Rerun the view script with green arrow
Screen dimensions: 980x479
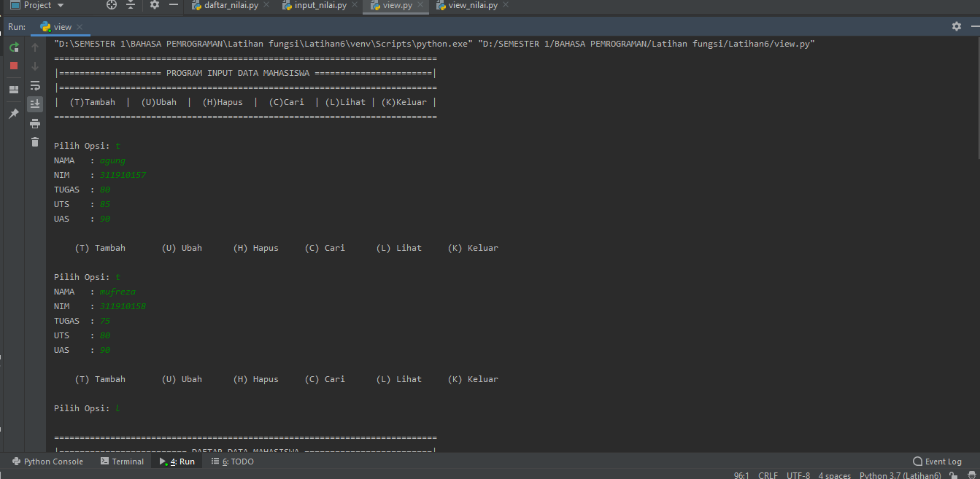point(13,47)
